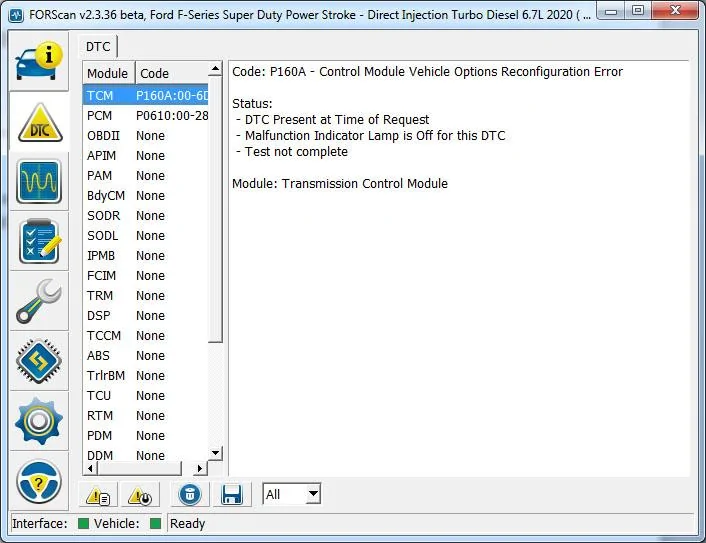This screenshot has height=543, width=706.
Task: Click the module list scroll up arrow
Action: [x=216, y=69]
